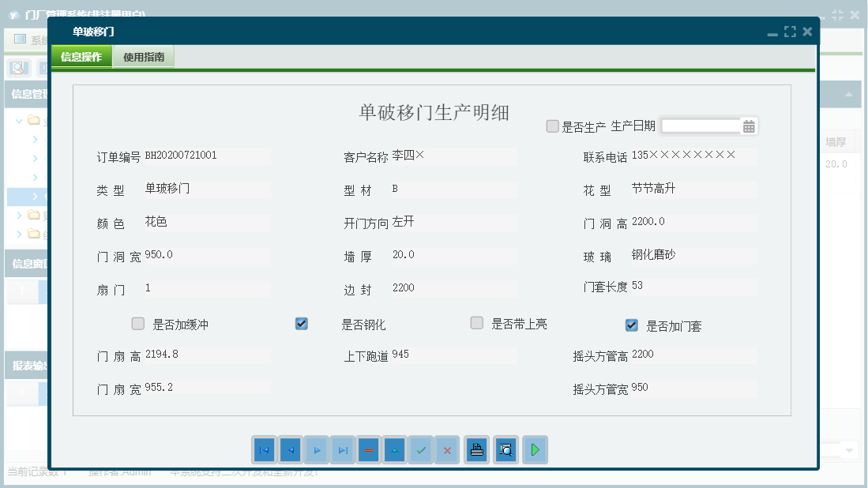Screen dimensions: 868x488
Task: Confirm the record changes
Action: (x=421, y=449)
